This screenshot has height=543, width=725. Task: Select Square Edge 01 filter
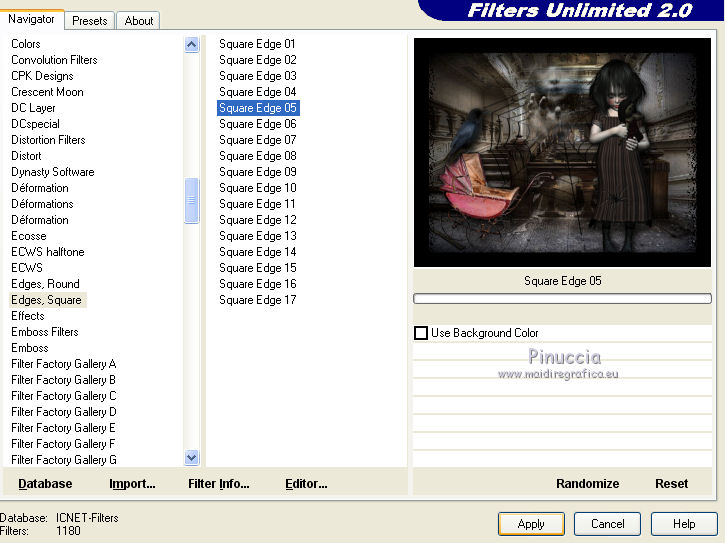coord(258,44)
